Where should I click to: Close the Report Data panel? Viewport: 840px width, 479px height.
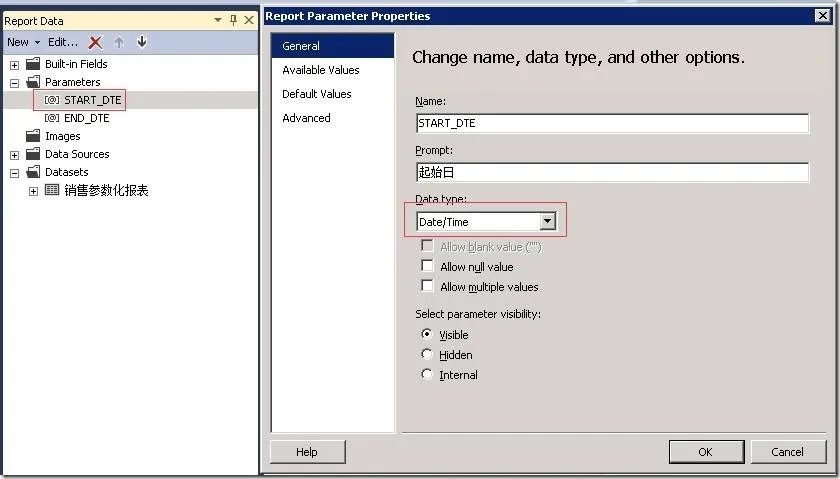(249, 20)
